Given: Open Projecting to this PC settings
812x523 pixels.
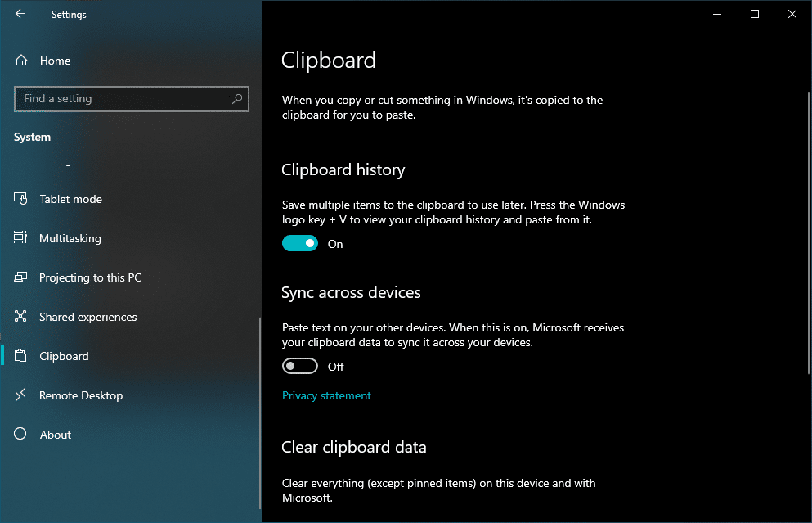Looking at the screenshot, I should coord(20,277).
